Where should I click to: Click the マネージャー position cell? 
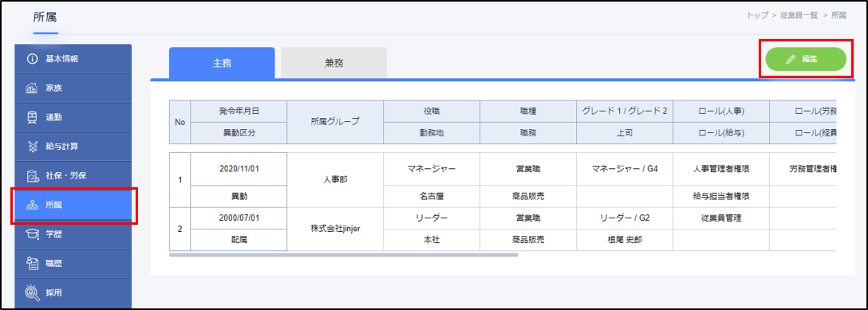432,169
